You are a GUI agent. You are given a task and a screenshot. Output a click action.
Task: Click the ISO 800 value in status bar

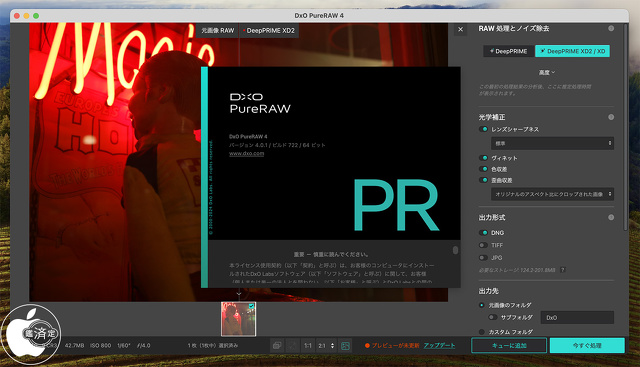100,345
